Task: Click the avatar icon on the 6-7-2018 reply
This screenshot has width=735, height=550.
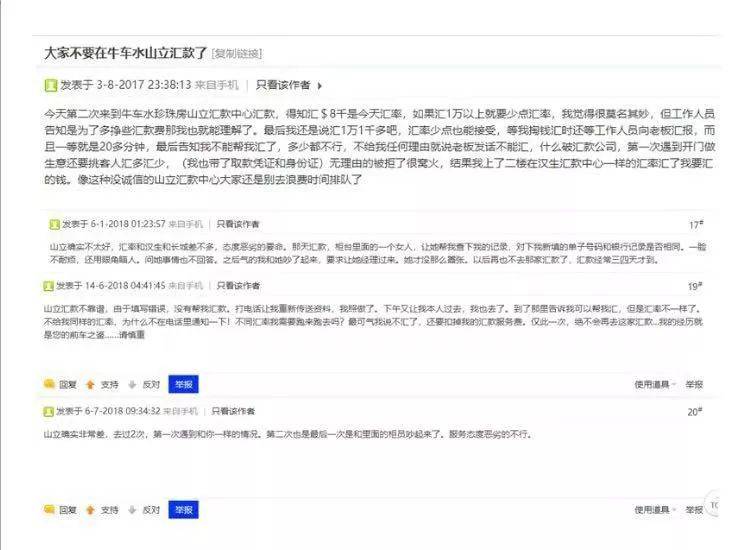Action: pyautogui.click(x=48, y=411)
